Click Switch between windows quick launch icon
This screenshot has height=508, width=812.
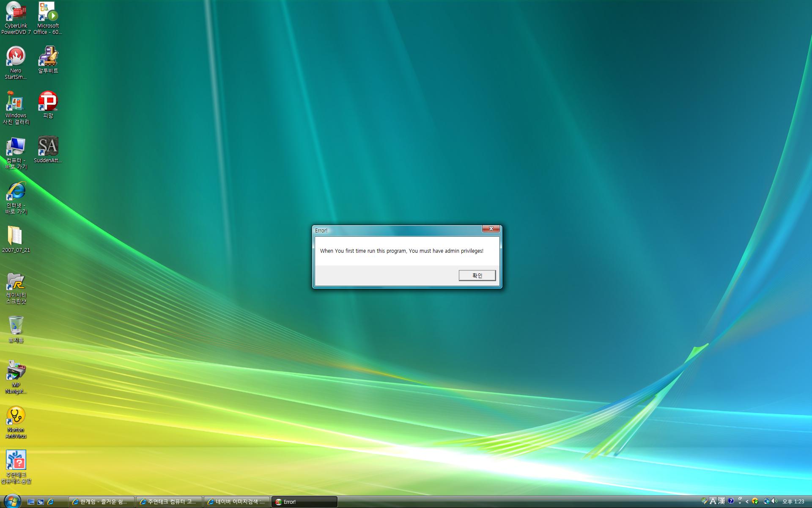pyautogui.click(x=41, y=502)
